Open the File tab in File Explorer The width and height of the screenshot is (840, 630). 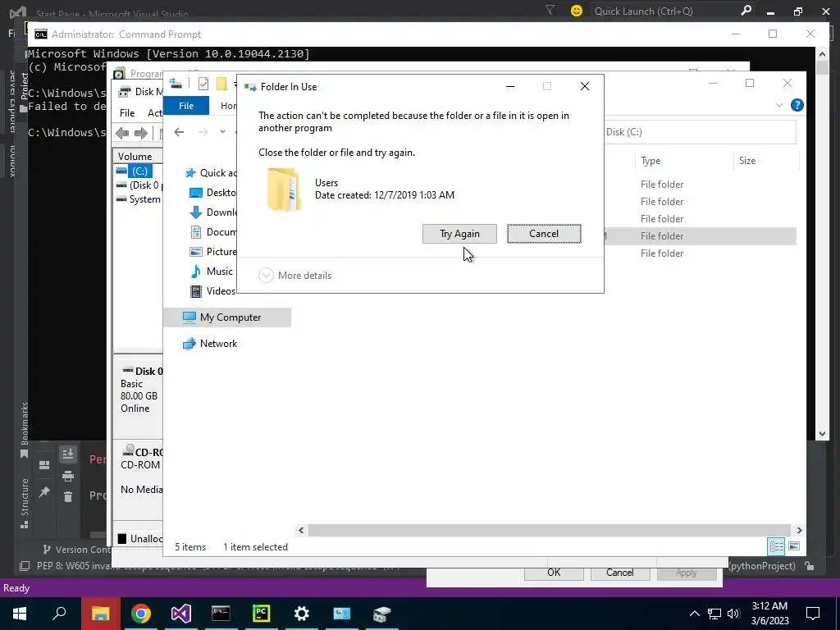pyautogui.click(x=186, y=106)
